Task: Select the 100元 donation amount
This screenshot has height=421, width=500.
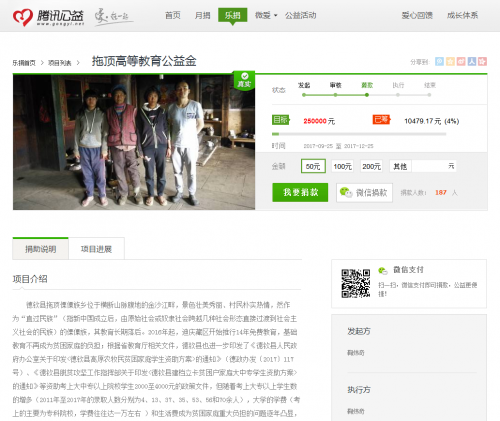Action: pos(342,166)
